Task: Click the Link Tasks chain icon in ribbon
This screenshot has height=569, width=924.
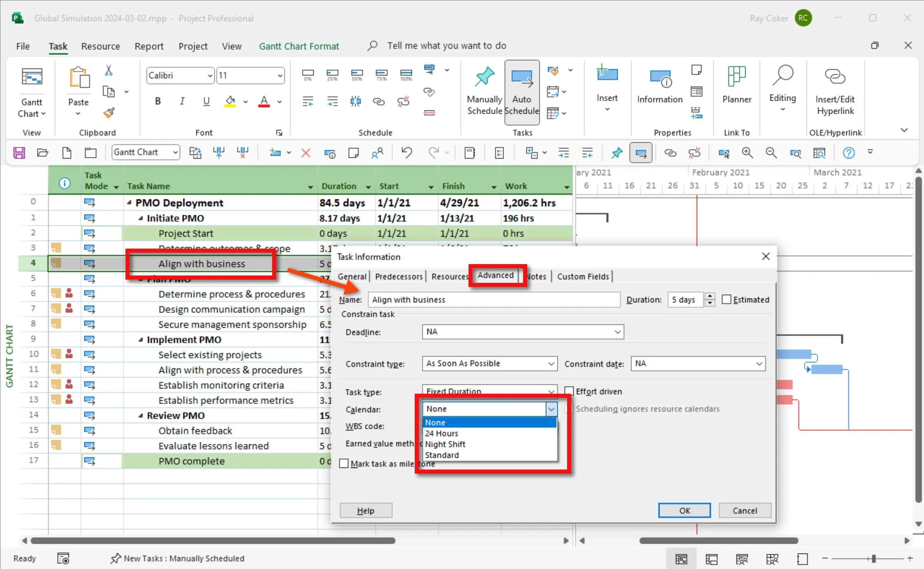Action: click(x=379, y=101)
